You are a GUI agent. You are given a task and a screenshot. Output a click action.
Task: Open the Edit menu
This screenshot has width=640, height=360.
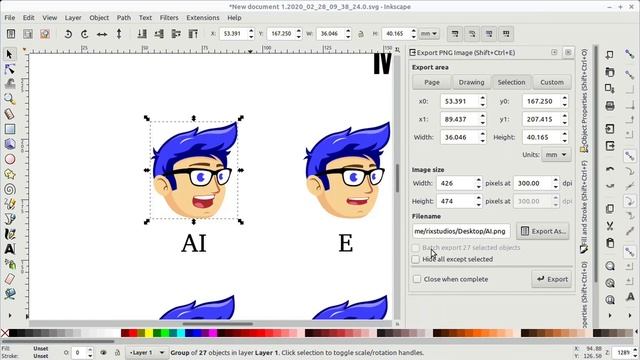29,18
